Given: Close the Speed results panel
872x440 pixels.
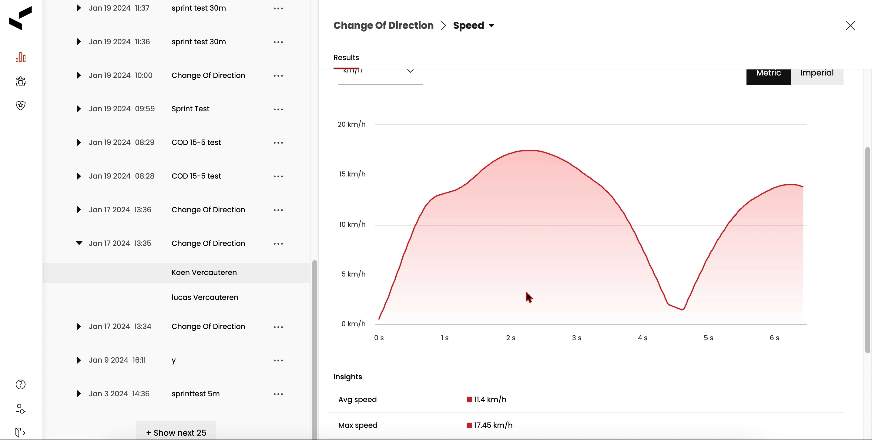Looking at the screenshot, I should [x=850, y=26].
